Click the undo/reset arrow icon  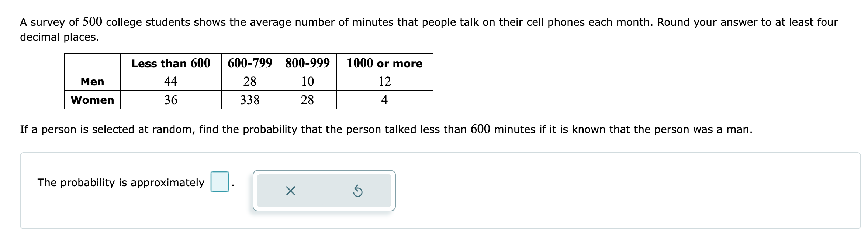[357, 191]
